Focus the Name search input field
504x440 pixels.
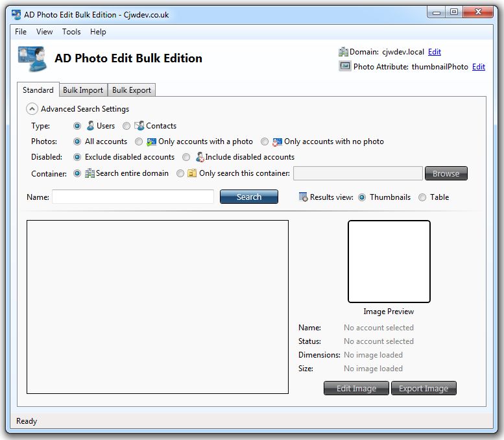133,197
